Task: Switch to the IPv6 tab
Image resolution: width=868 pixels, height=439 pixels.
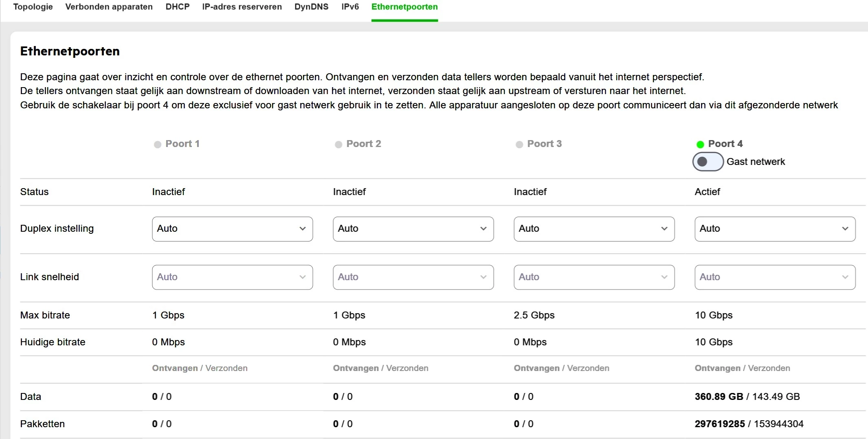Action: click(350, 7)
